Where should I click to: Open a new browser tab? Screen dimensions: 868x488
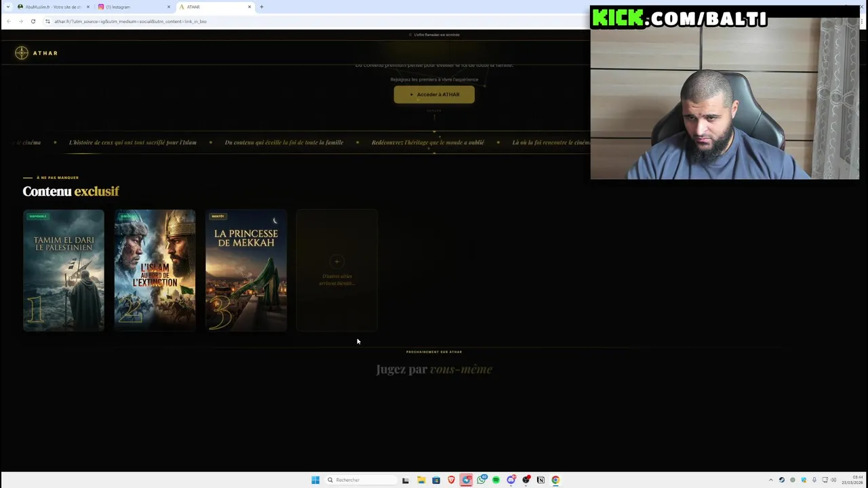(262, 7)
